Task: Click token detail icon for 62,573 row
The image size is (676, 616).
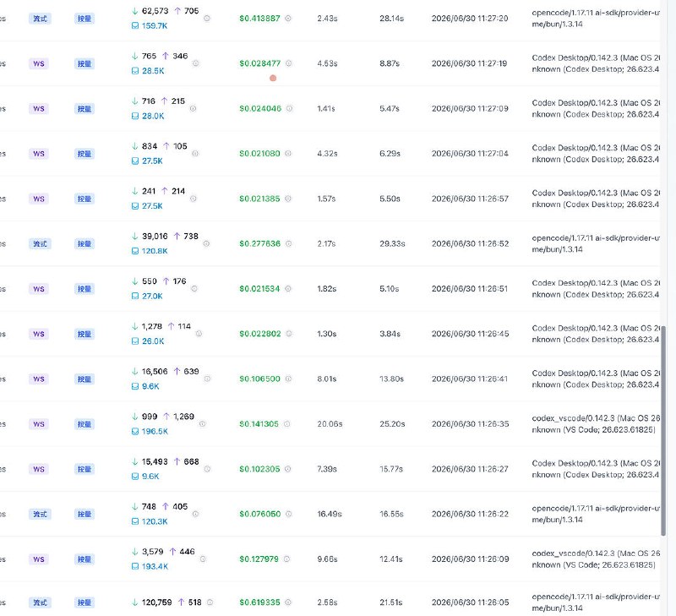Action: coord(207,18)
